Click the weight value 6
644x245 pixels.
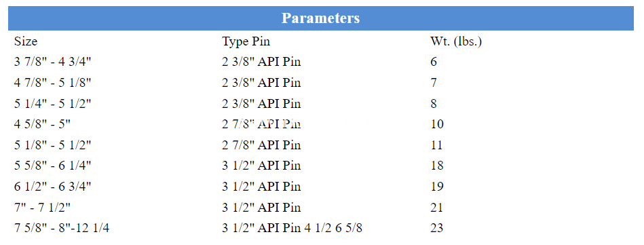434,62
